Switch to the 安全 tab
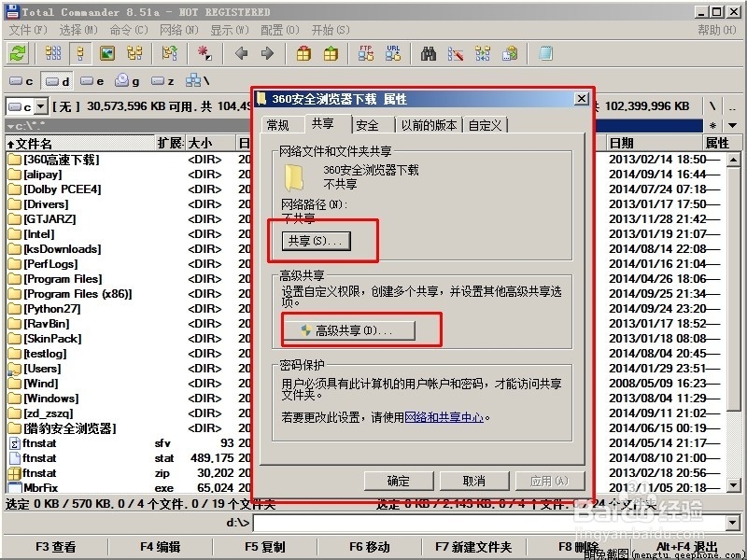Image resolution: width=747 pixels, height=560 pixels. pos(367,125)
